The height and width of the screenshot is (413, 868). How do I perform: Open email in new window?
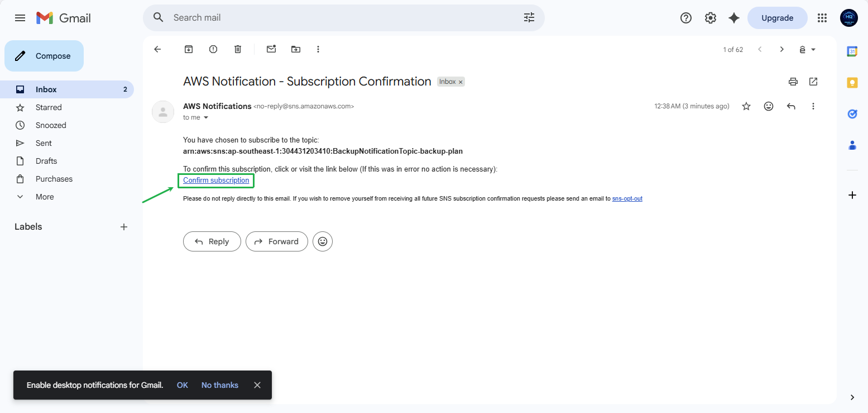[x=813, y=82]
